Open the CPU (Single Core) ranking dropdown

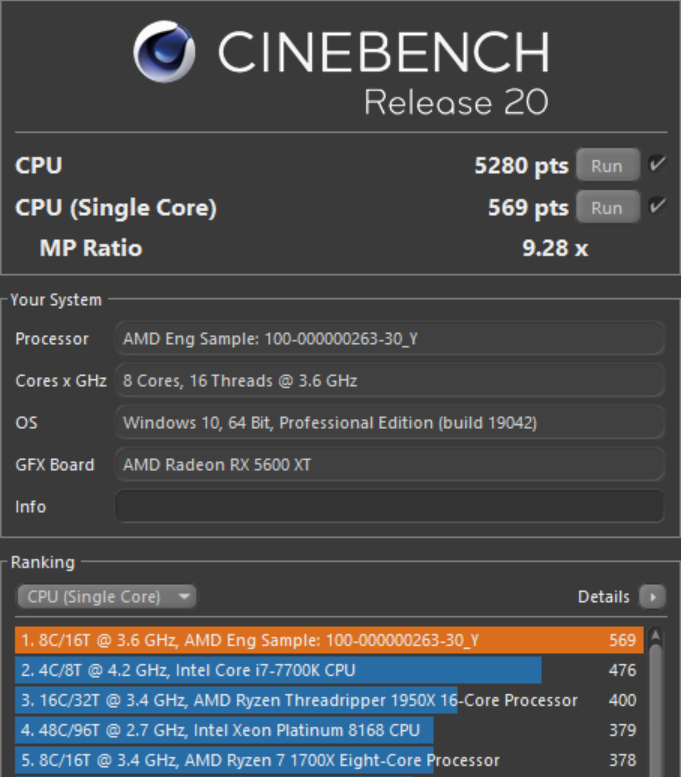coord(106,597)
